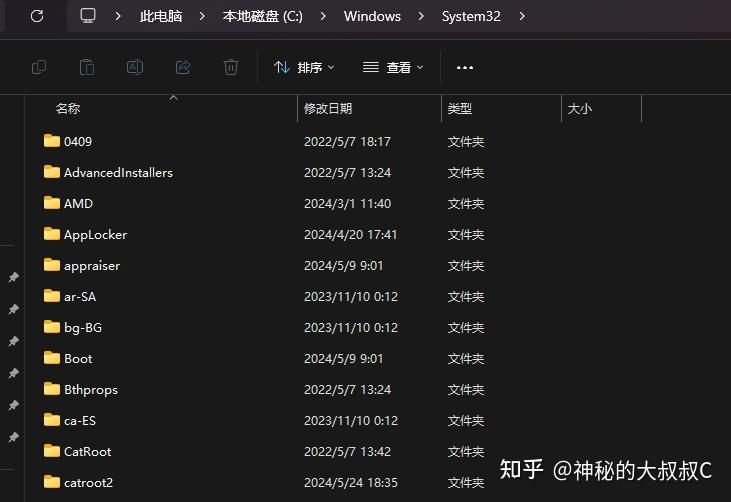Click the ca-ES folder name
Image resolution: width=731 pixels, height=502 pixels.
tap(80, 420)
